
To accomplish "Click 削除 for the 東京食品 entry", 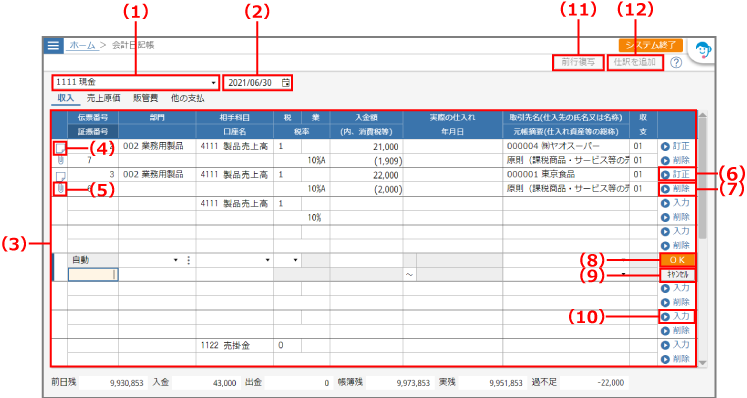I will point(676,189).
